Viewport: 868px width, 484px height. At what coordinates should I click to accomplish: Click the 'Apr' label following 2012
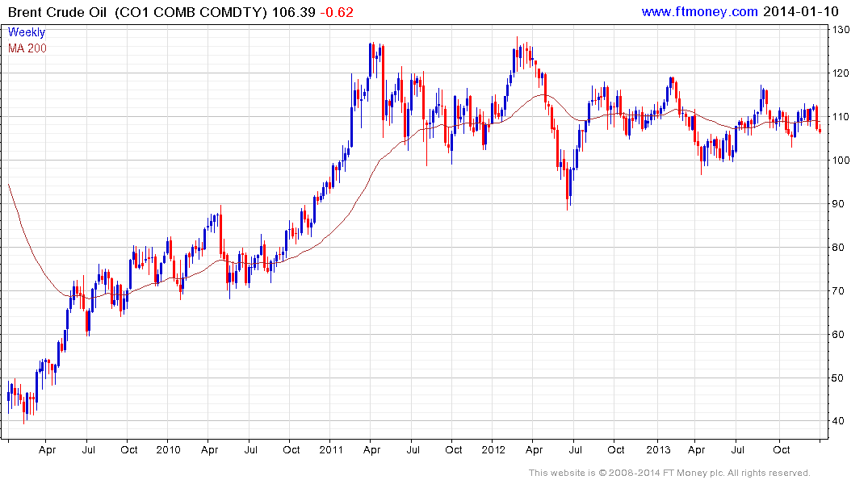click(534, 450)
